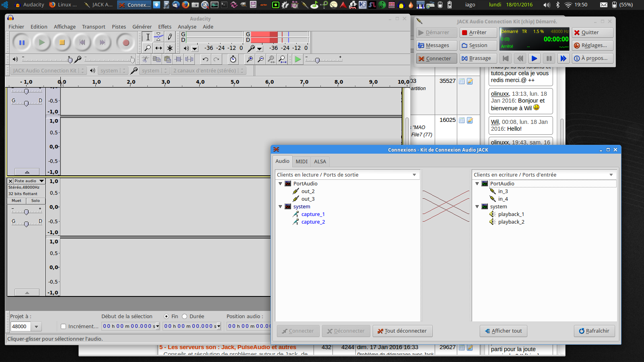
Task: Toggle Solo on the Piste audio track
Action: 35,201
